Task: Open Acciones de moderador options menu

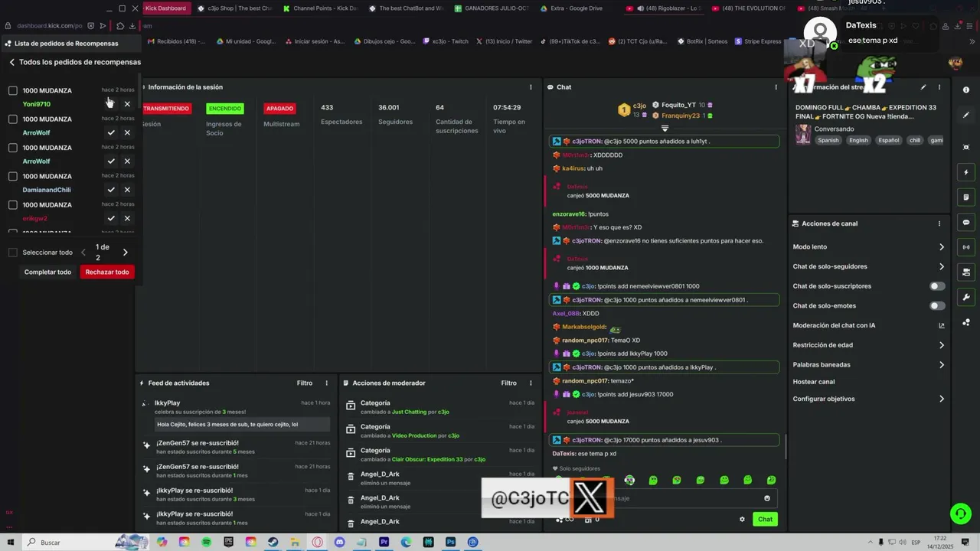Action: pos(531,383)
